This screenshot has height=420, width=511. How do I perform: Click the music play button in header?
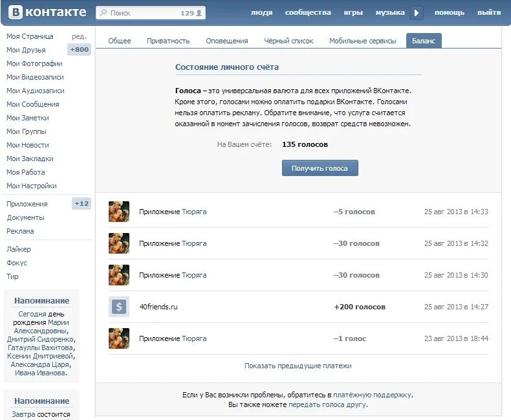(416, 13)
